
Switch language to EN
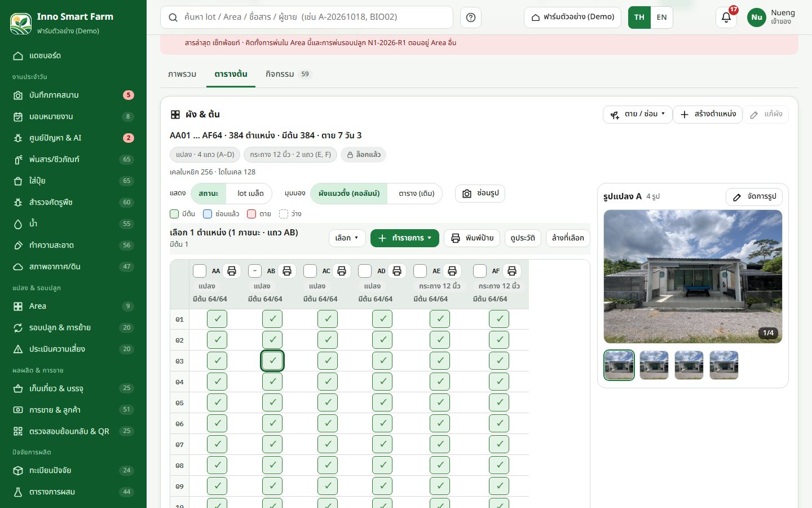[661, 17]
